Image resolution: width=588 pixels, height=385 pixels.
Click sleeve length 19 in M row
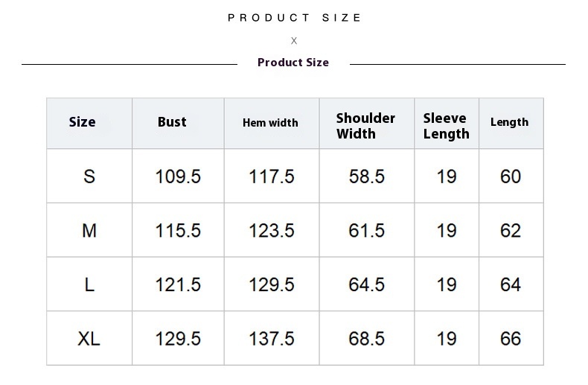[x=447, y=231]
